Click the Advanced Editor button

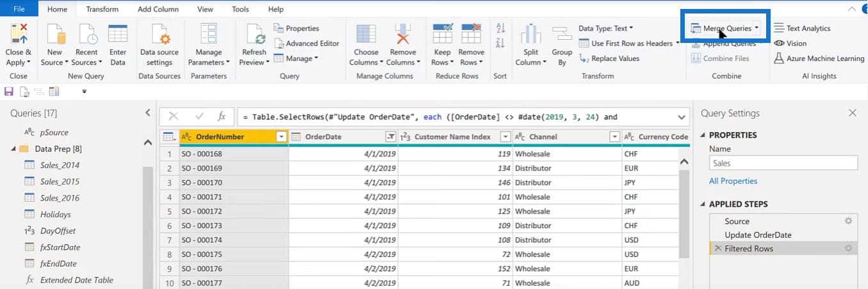[307, 44]
